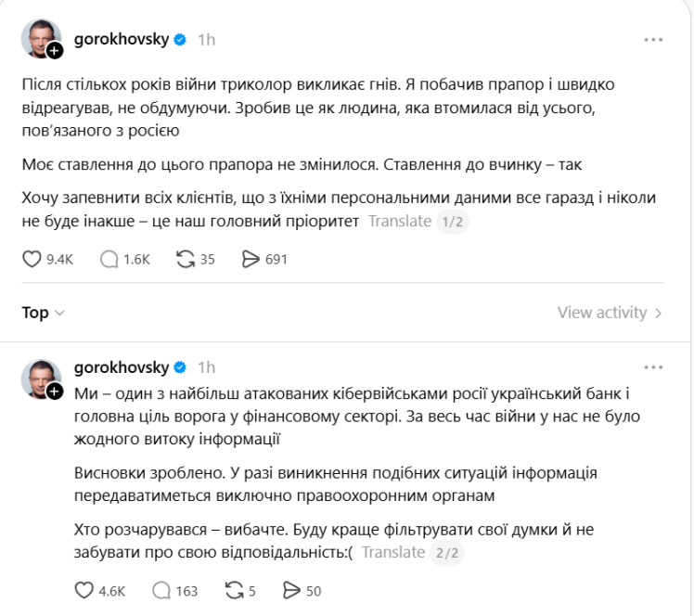The height and width of the screenshot is (616, 694).
Task: Click gorokhovsky's avatar on the second post
Action: click(40, 377)
